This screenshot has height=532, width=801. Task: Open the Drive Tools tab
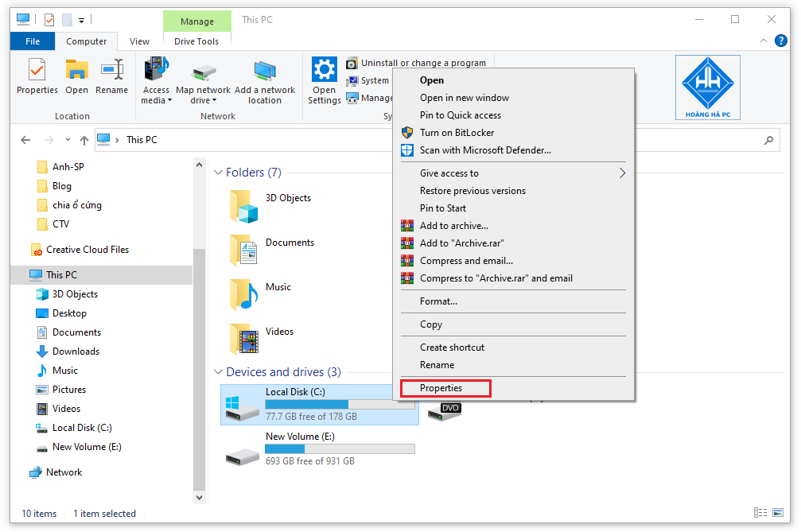[196, 41]
